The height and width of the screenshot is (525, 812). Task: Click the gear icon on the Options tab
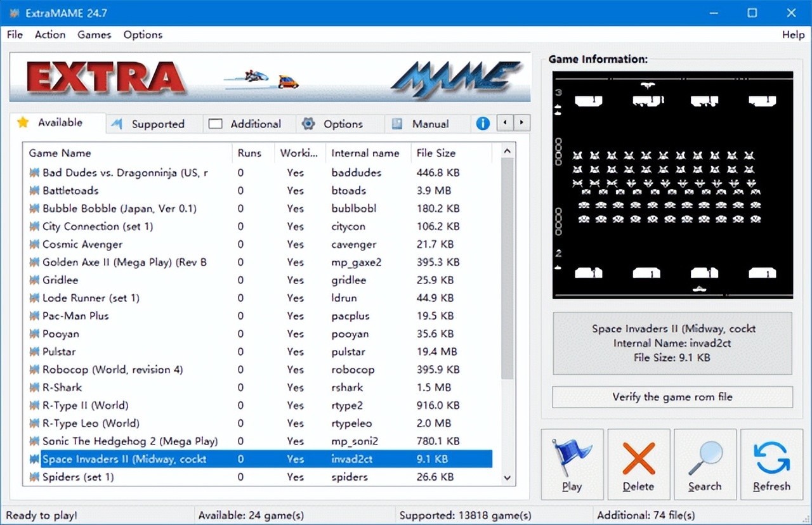point(308,124)
